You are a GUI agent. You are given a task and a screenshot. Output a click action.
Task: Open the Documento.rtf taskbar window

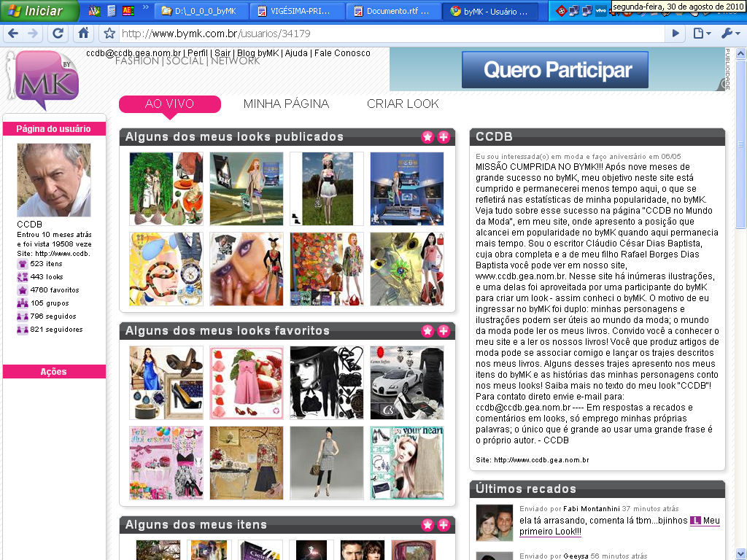click(395, 12)
